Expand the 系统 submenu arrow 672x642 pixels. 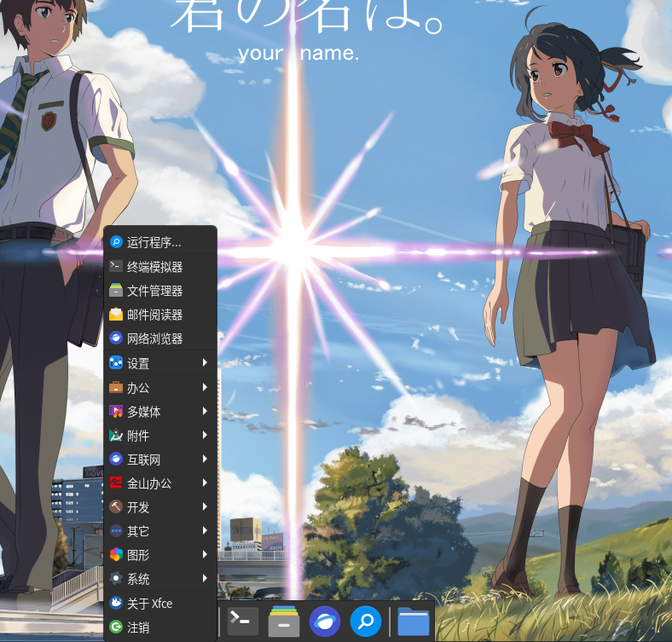pyautogui.click(x=205, y=579)
